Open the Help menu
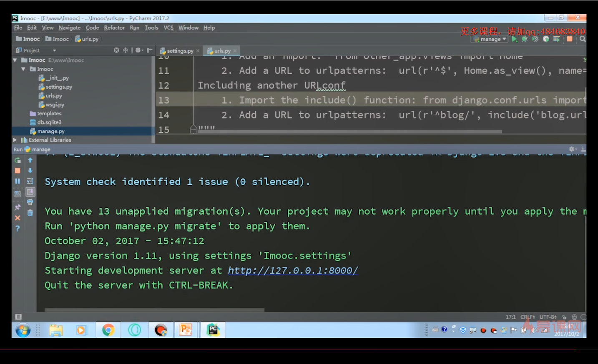The image size is (598, 364). (x=209, y=27)
